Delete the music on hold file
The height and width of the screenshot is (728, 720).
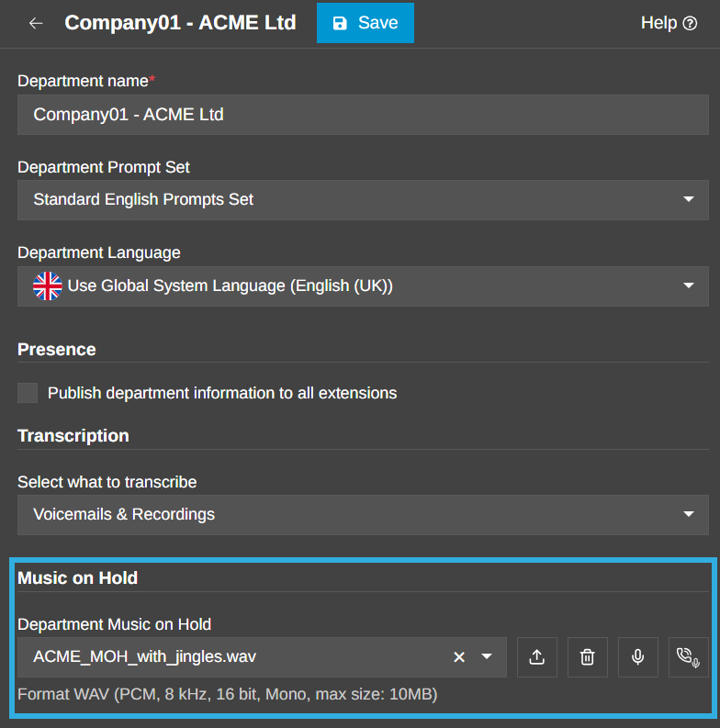coord(588,657)
